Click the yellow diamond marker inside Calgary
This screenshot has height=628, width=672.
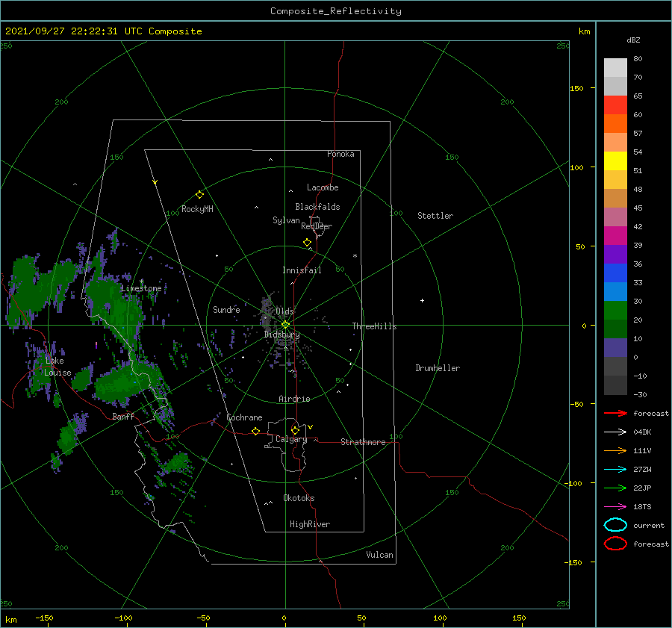click(x=295, y=430)
